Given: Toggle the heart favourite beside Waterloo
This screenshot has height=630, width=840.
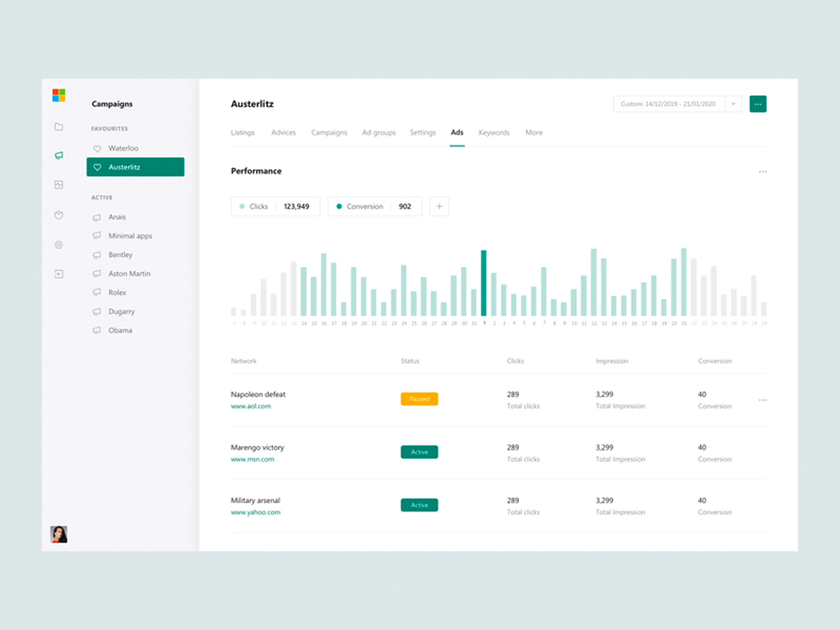Looking at the screenshot, I should (x=97, y=149).
